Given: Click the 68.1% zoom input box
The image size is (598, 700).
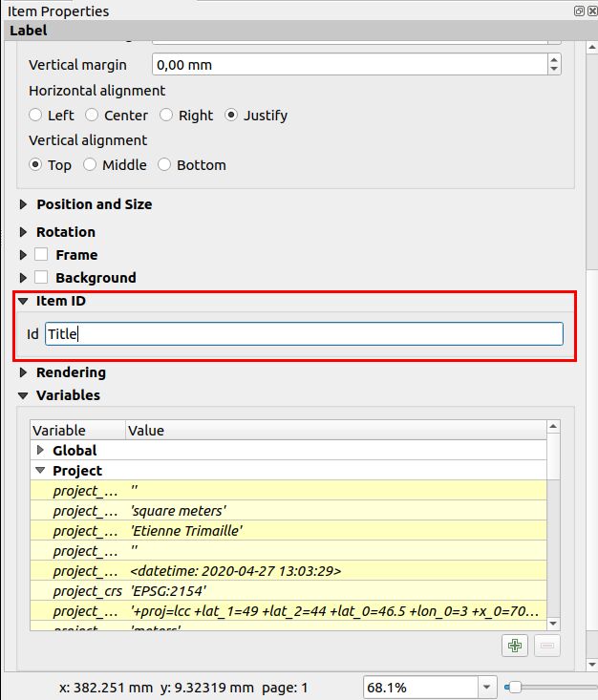Looking at the screenshot, I should [421, 688].
